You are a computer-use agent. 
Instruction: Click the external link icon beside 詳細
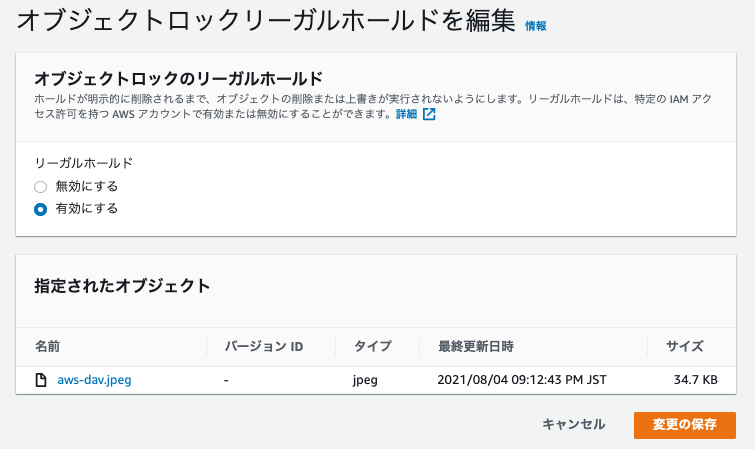point(429,114)
